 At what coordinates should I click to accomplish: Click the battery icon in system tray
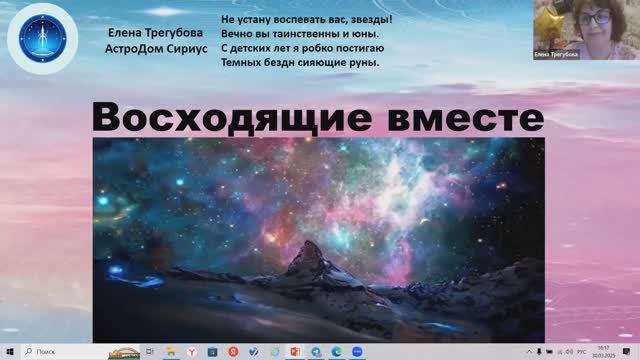[549, 351]
